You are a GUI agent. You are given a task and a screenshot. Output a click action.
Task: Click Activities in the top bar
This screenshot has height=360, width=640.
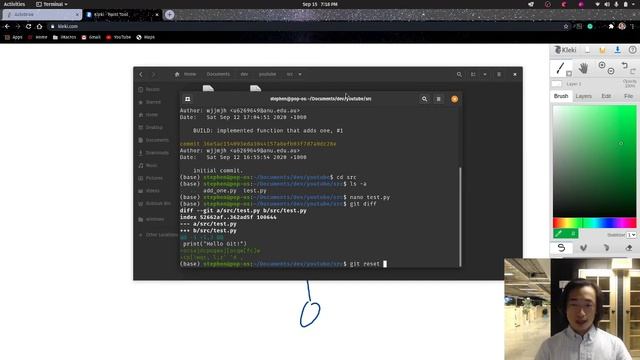click(x=14, y=4)
